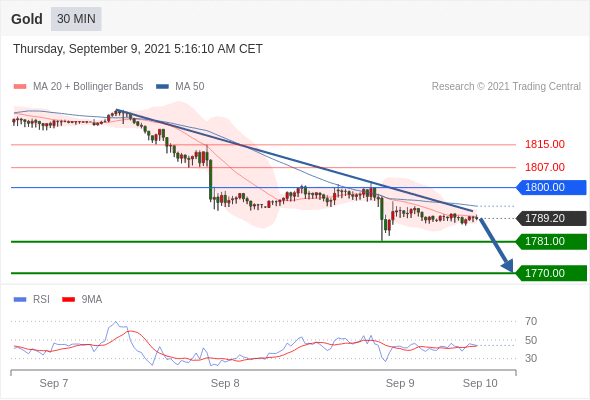590x400 pixels.
Task: Click the Sep 10 date marker
Action: coord(480,383)
